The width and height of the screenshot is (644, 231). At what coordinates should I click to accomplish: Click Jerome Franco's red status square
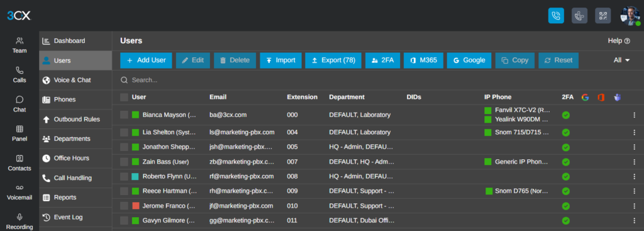[x=136, y=206]
